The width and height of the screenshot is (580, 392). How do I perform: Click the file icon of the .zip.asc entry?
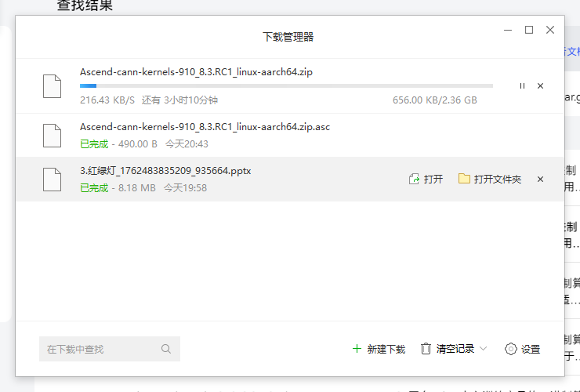[x=53, y=136]
